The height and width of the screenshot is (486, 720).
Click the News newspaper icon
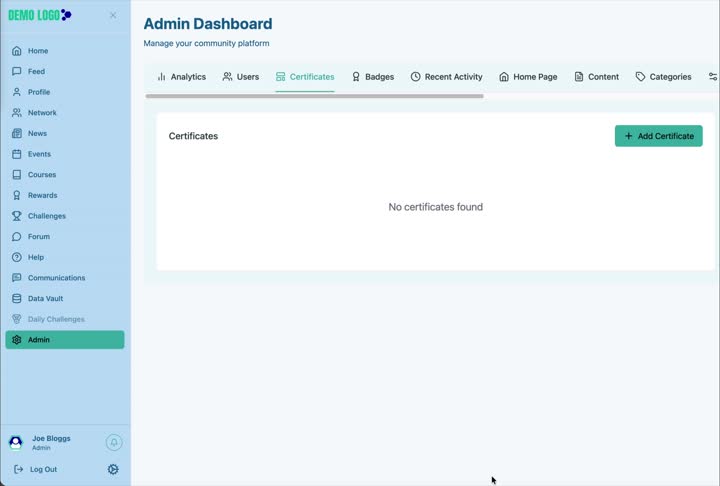click(x=17, y=134)
